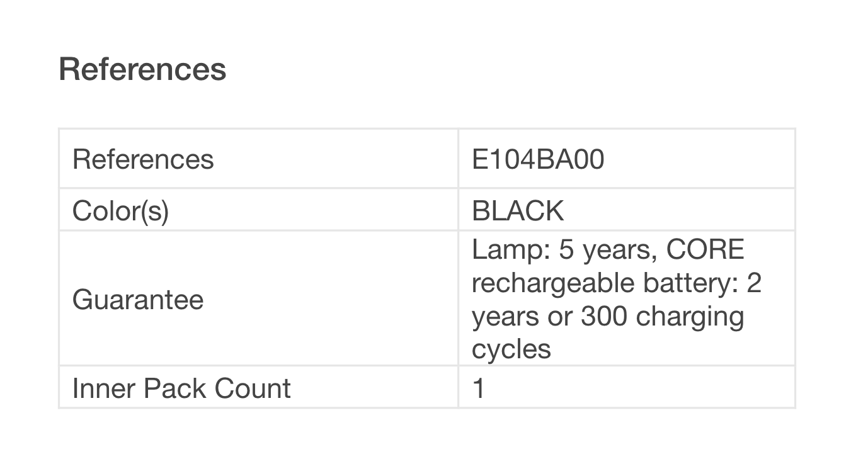Image resolution: width=868 pixels, height=476 pixels.
Task: Click the Inner Pack Count label
Action: (x=181, y=388)
